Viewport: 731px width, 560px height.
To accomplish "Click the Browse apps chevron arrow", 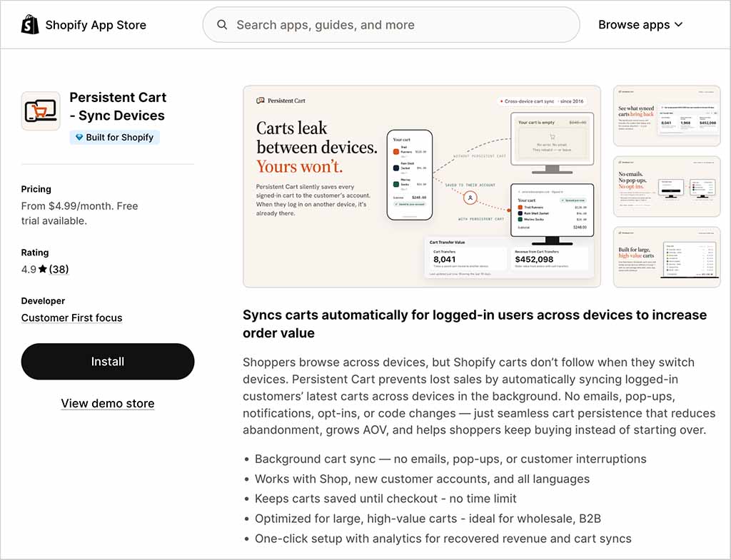I will 678,24.
